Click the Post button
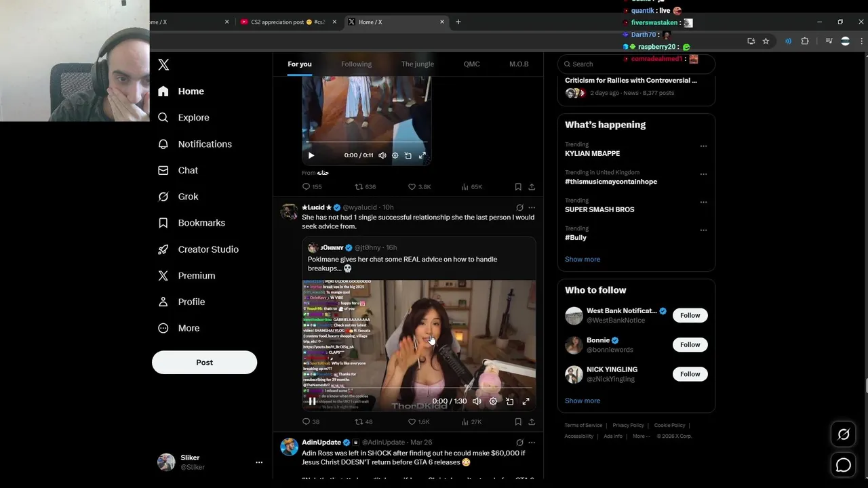Viewport: 868px width, 488px height. point(204,362)
